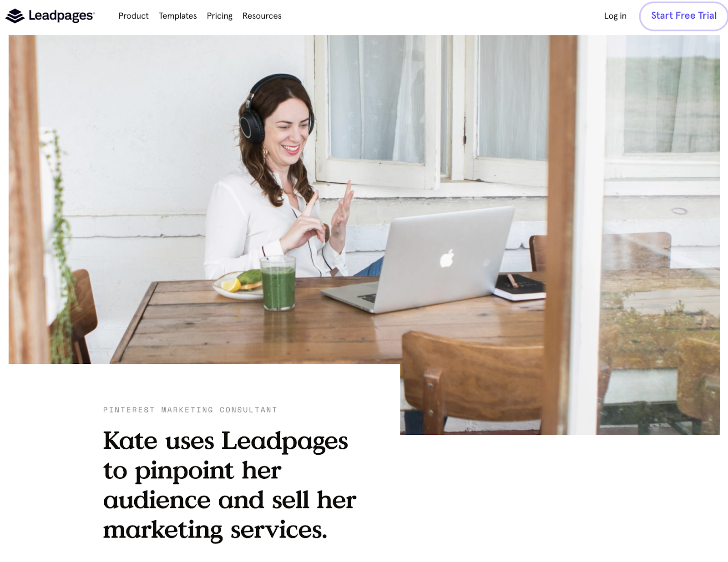Open the Product menu
Image resolution: width=728 pixels, height=562 pixels.
(x=133, y=16)
